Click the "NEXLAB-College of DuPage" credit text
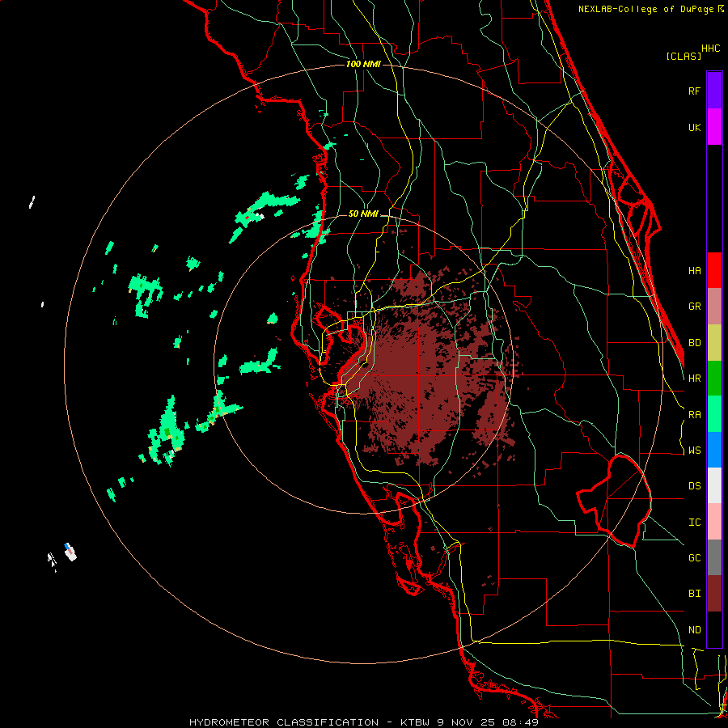This screenshot has height=728, width=728. point(647,9)
